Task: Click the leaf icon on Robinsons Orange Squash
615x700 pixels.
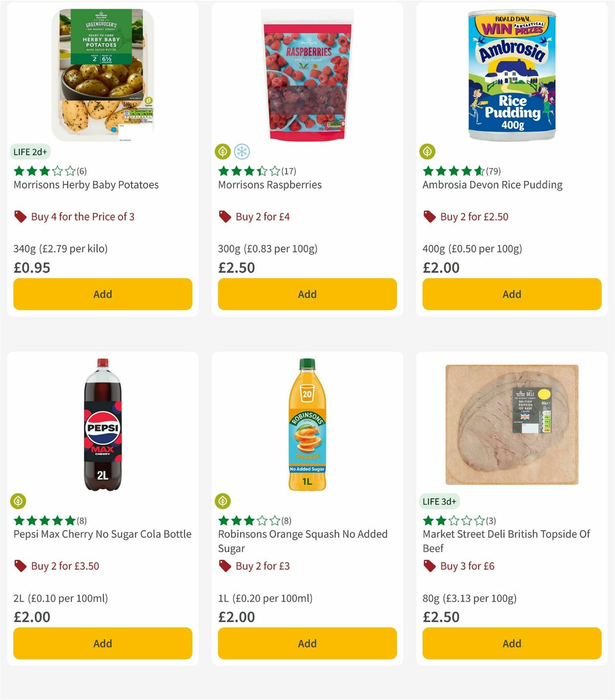Action: (x=222, y=501)
